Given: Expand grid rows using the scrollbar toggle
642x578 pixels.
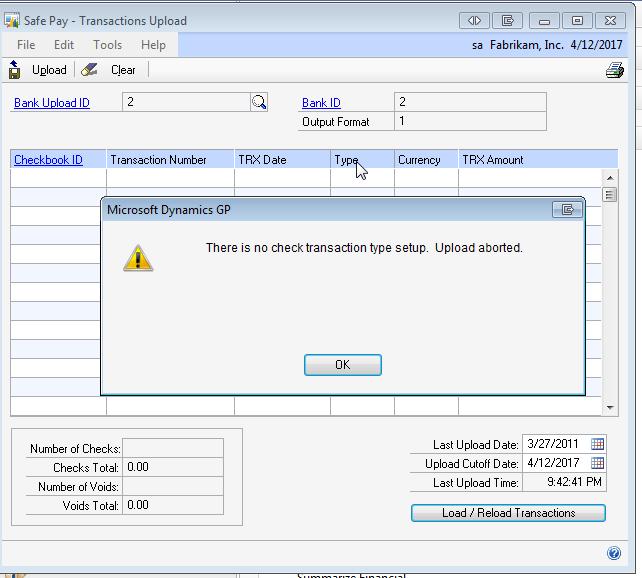Looking at the screenshot, I should pos(610,195).
